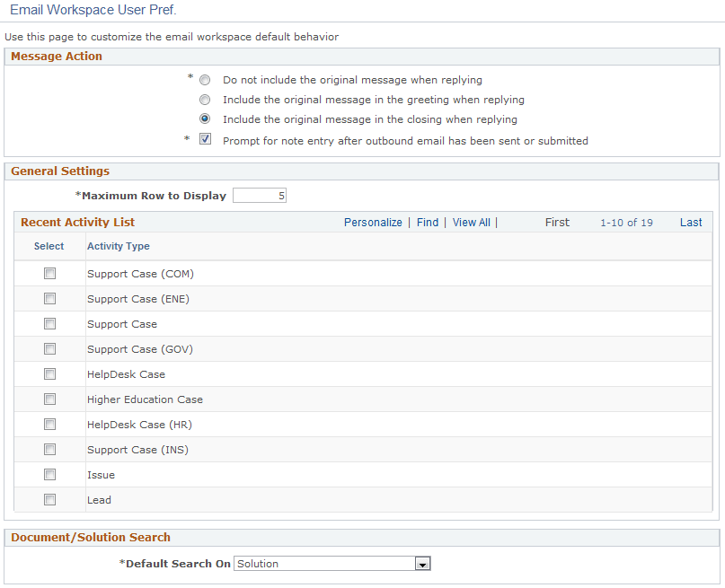Check the HelpDesk Case row
725x588 pixels.
(49, 373)
